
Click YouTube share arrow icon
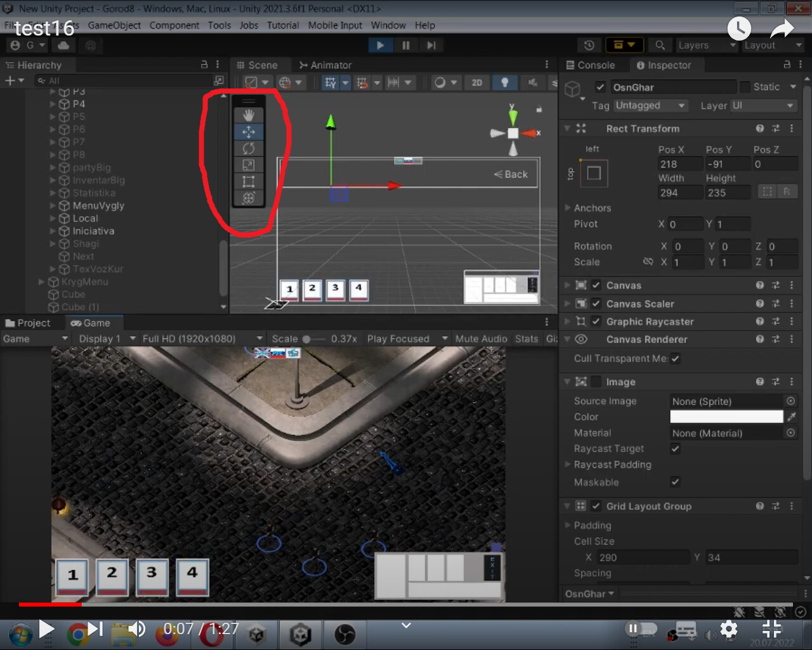pyautogui.click(x=782, y=29)
